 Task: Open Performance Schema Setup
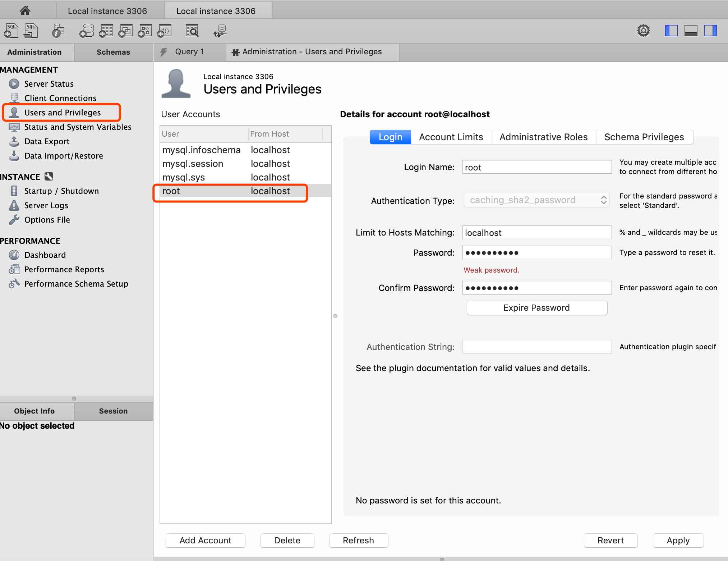coord(76,284)
